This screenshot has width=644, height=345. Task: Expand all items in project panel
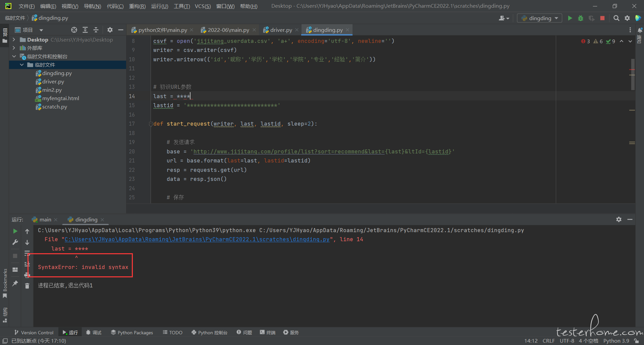point(85,30)
